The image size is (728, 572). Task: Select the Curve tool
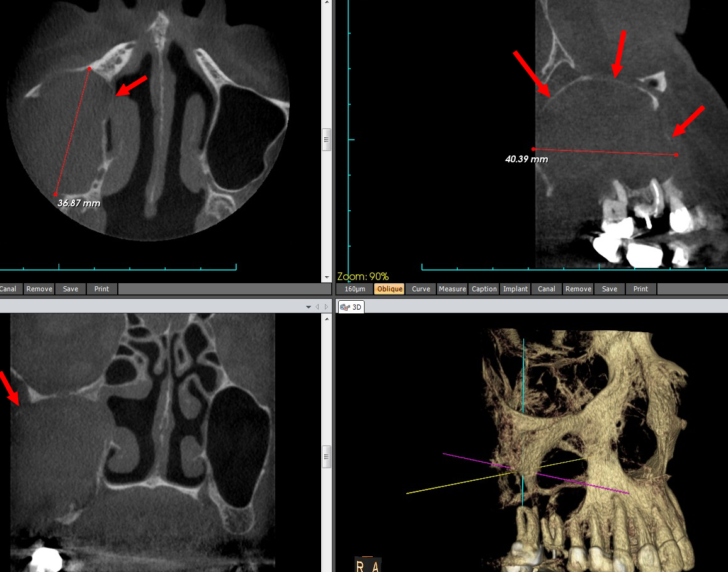pos(421,289)
